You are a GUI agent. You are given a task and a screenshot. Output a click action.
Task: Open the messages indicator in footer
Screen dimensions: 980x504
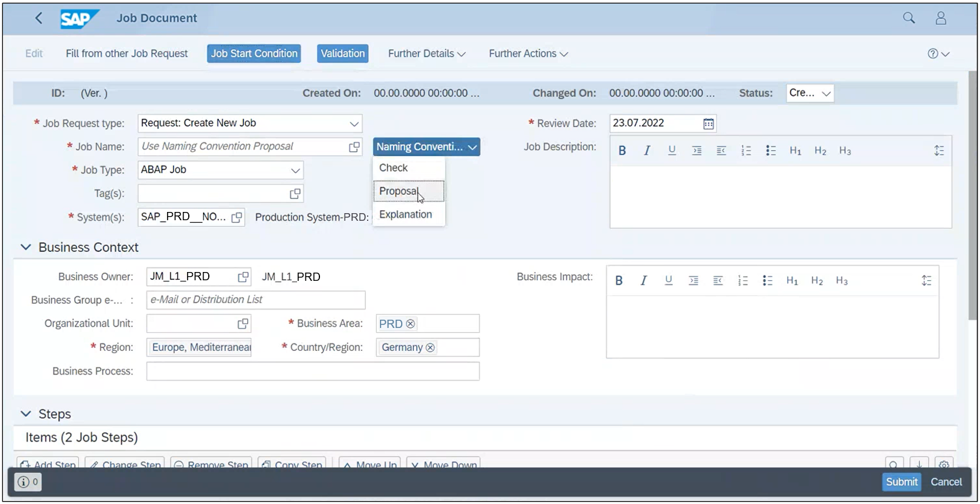tap(28, 482)
